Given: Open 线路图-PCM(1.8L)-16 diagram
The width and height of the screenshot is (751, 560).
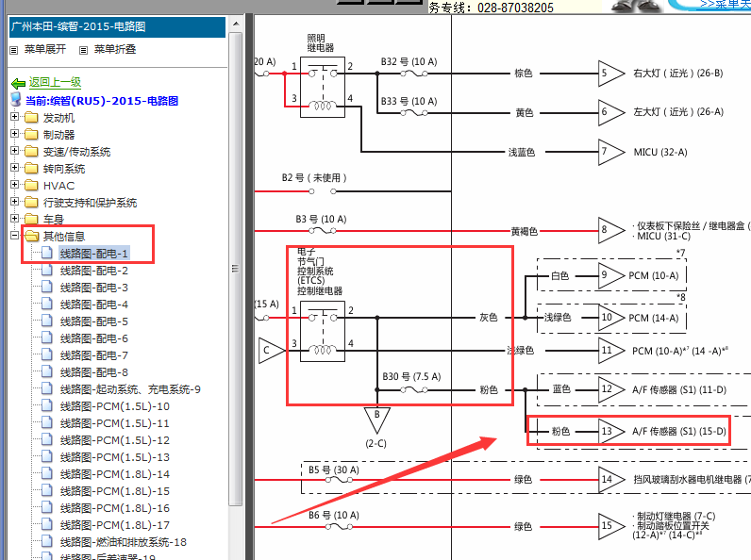Looking at the screenshot, I should coord(115,508).
